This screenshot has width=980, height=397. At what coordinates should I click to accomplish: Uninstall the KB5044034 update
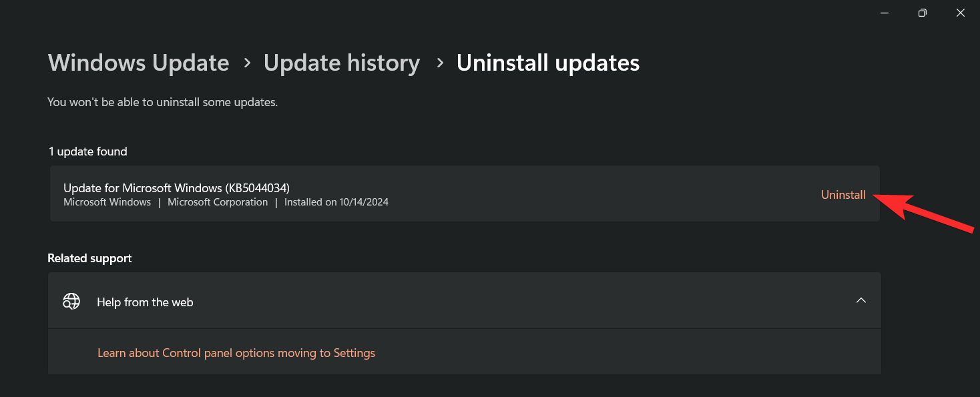point(843,195)
